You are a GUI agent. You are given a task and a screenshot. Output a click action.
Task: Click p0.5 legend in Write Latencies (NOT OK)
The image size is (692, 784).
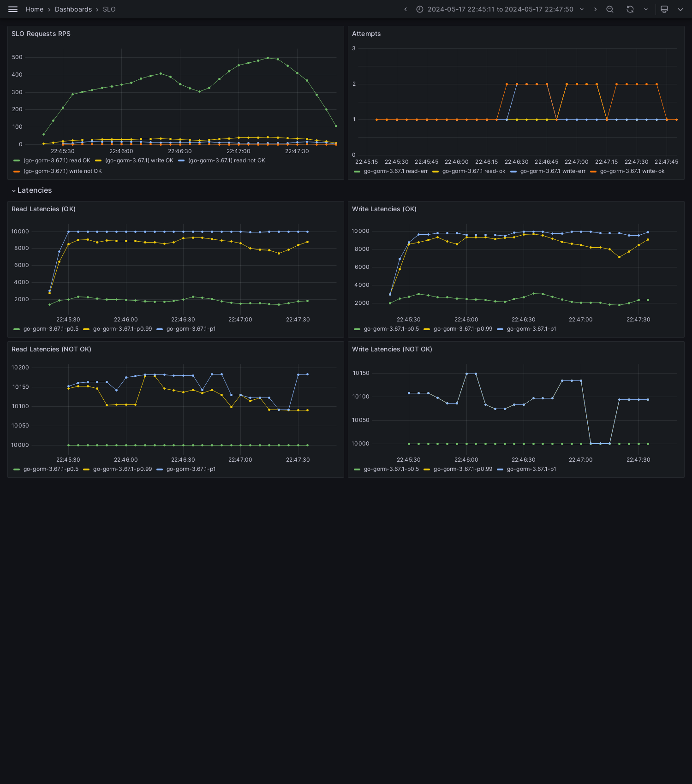pyautogui.click(x=391, y=469)
